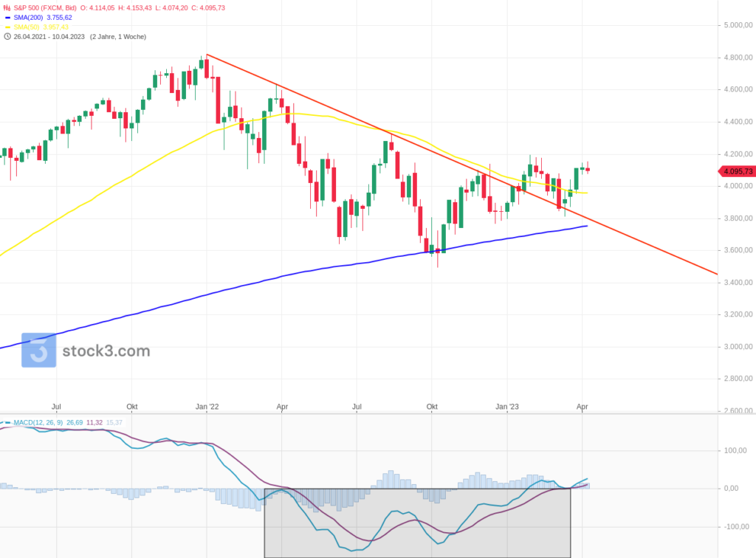Click the MACD axis label 100,00
Image resolution: width=756 pixels, height=558 pixels.
pos(735,450)
